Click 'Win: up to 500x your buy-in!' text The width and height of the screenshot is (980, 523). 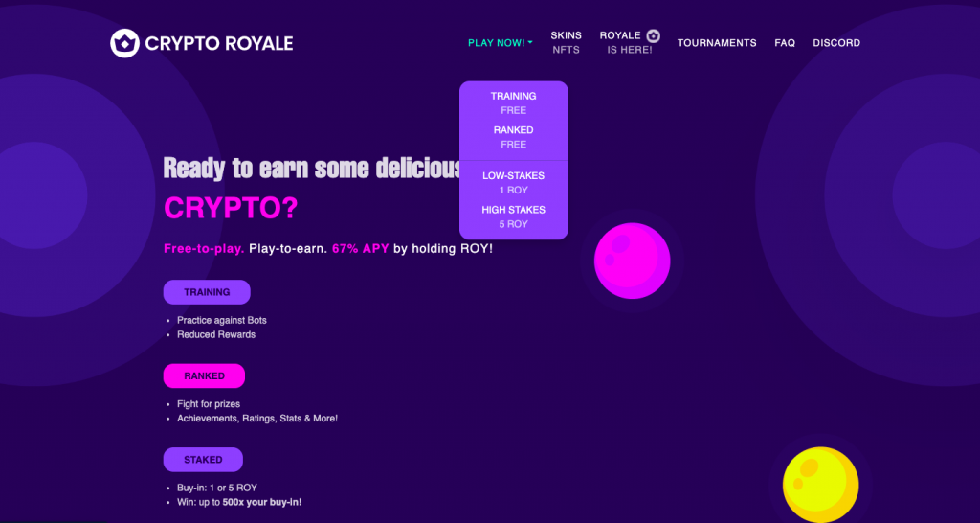tap(239, 502)
